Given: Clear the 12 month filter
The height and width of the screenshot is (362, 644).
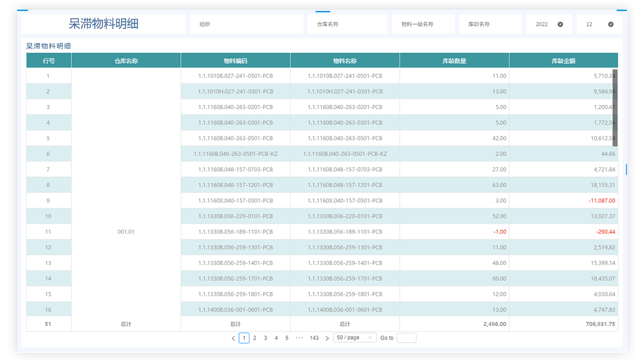Looking at the screenshot, I should click(x=611, y=24).
